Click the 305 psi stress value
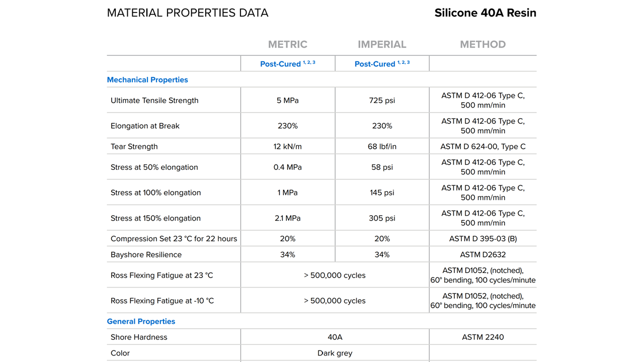 click(x=382, y=218)
